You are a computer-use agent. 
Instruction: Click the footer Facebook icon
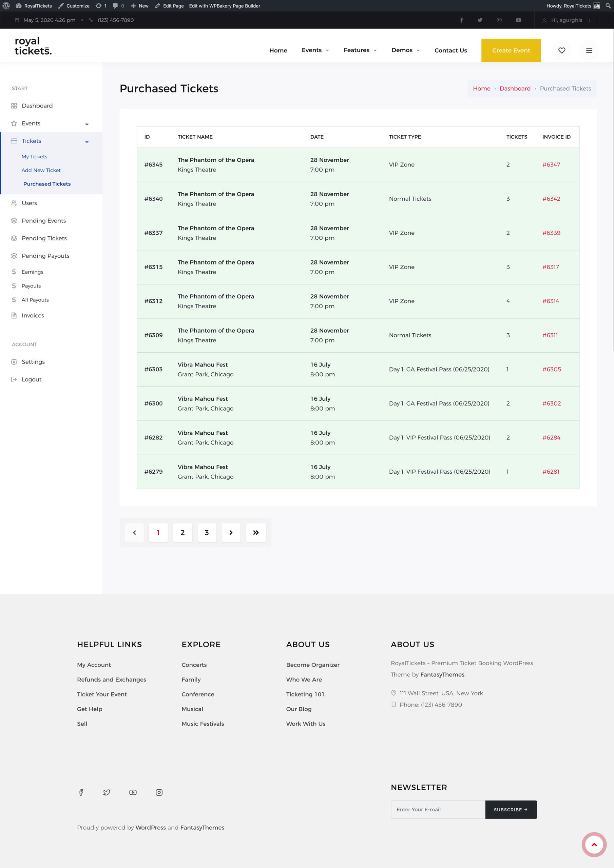point(81,792)
